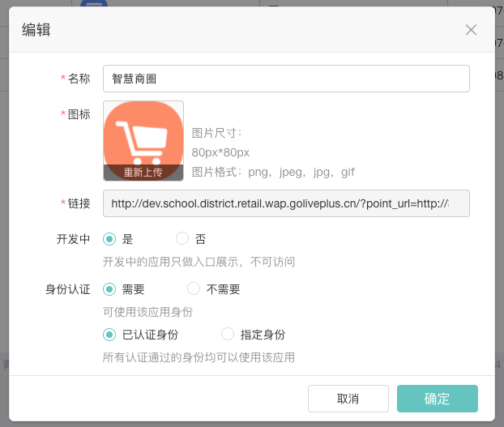Choose the 已认证身份 option
The width and height of the screenshot is (504, 427).
point(109,335)
